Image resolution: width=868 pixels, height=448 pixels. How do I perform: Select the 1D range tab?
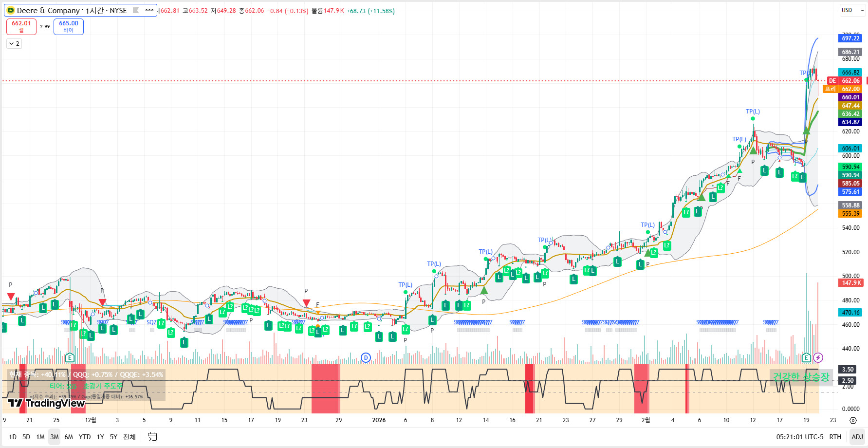[13, 437]
